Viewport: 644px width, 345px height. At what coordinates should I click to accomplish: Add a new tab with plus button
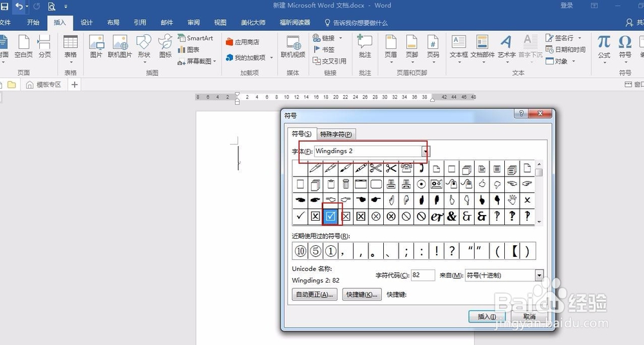(x=74, y=84)
